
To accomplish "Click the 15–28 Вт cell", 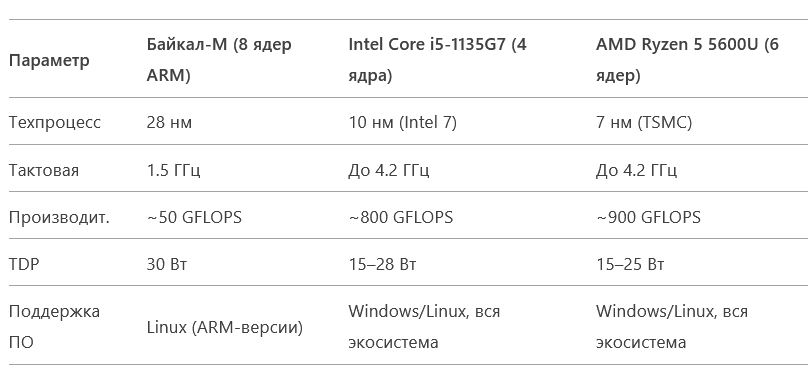I will [382, 264].
